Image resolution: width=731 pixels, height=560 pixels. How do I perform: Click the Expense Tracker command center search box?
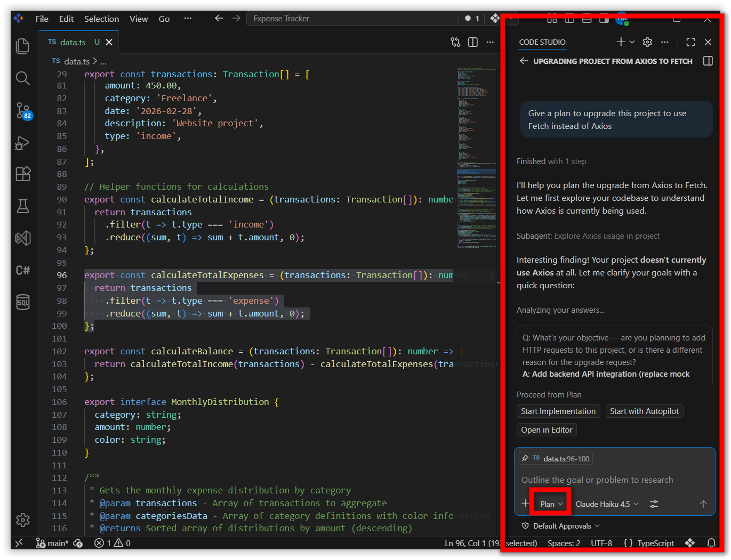point(352,19)
